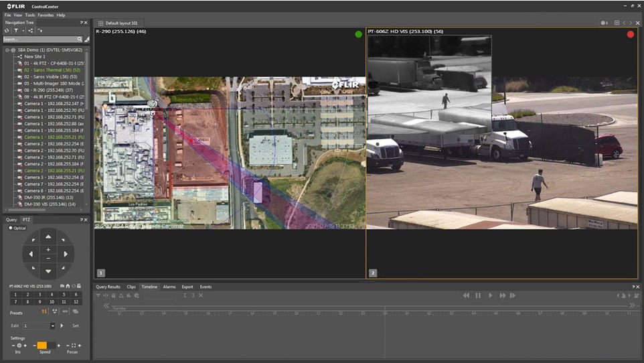
Task: Pause timeline playback
Action: (x=478, y=295)
